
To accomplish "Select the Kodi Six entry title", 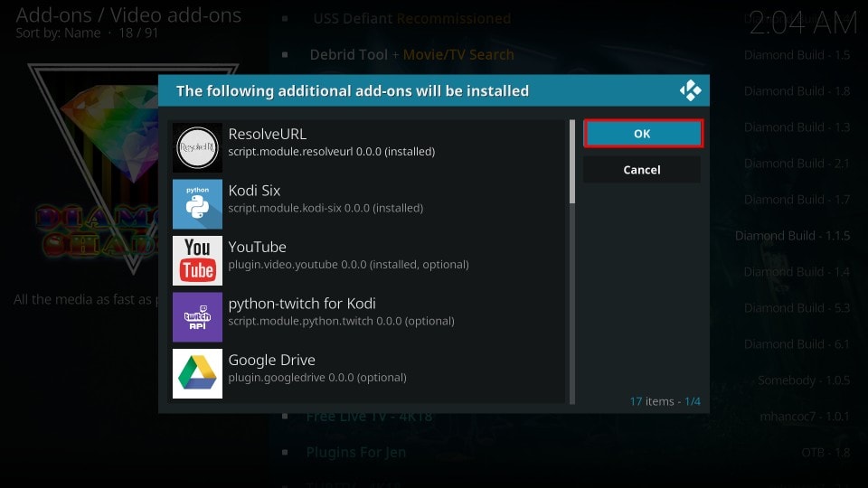I will coord(254,191).
